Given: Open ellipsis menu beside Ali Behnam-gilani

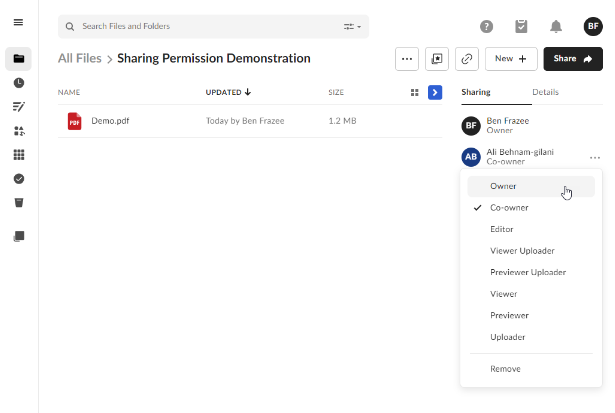Looking at the screenshot, I should tap(595, 157).
